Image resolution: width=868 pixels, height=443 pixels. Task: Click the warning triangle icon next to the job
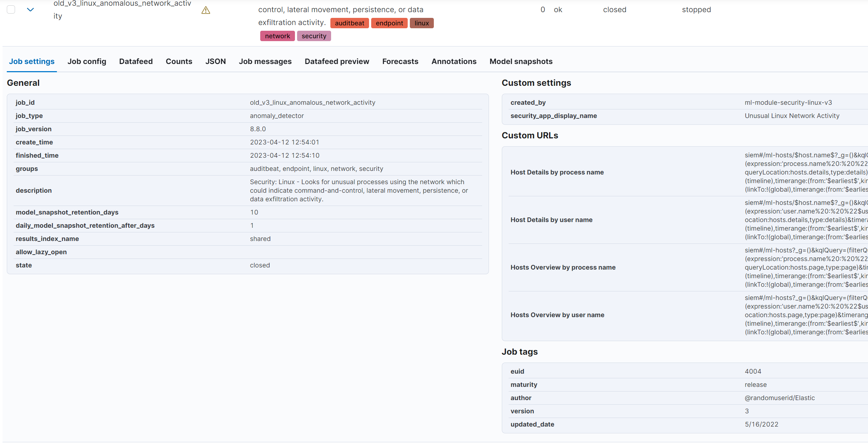(x=206, y=10)
